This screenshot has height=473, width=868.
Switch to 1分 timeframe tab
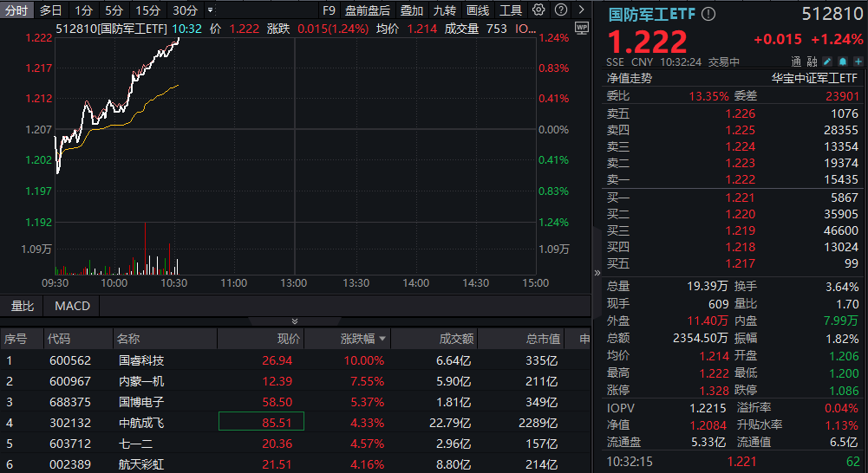click(83, 10)
